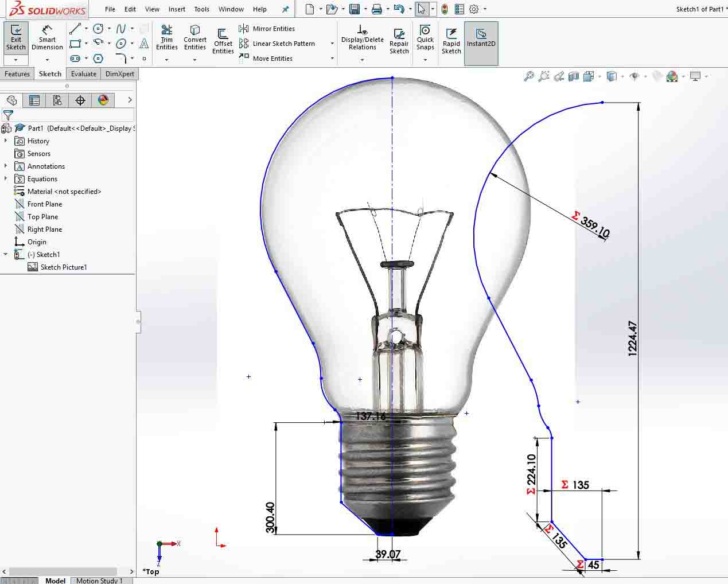The image size is (728, 584).
Task: Select the Line sketch tool
Action: 75,29
